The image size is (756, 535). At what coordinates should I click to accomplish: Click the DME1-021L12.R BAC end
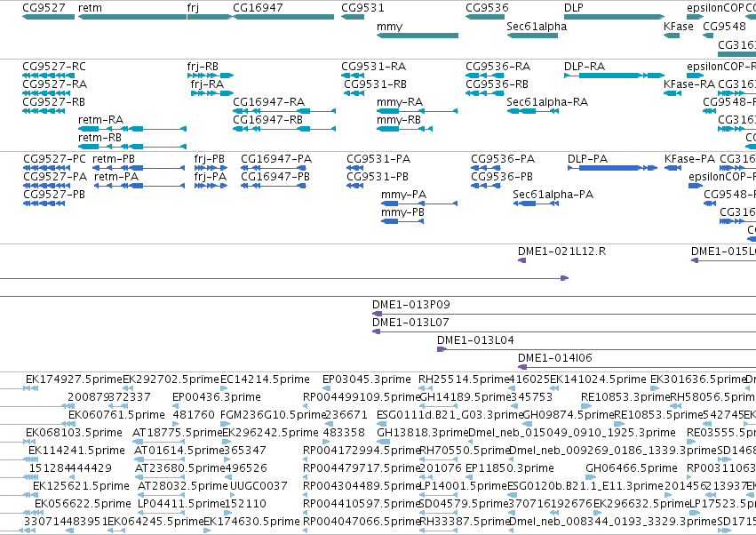pyautogui.click(x=521, y=260)
